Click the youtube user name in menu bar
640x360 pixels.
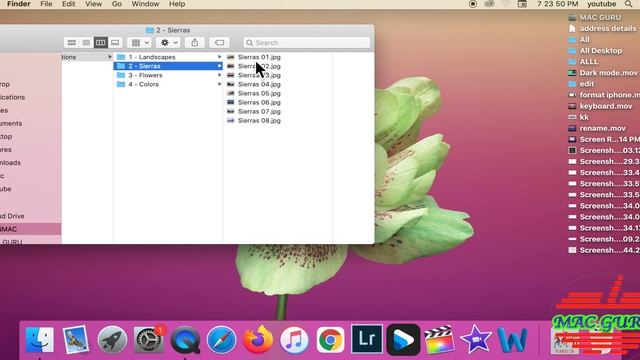click(x=602, y=4)
